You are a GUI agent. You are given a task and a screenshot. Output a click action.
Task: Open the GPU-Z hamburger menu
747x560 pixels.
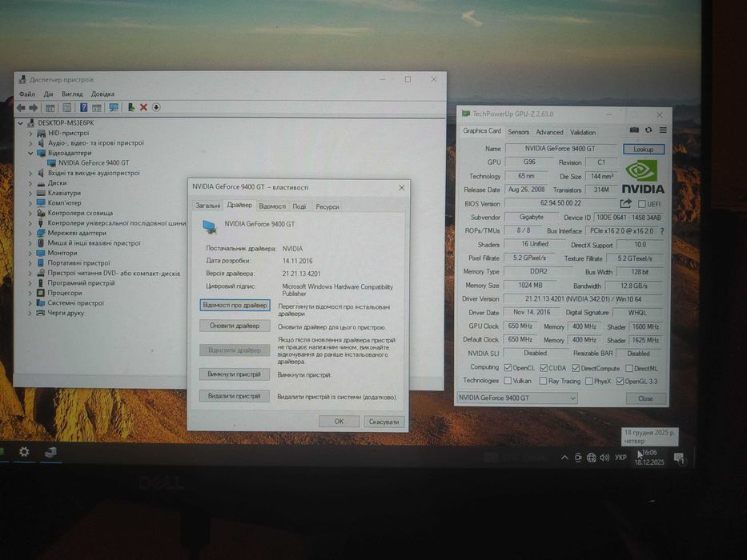tap(663, 130)
